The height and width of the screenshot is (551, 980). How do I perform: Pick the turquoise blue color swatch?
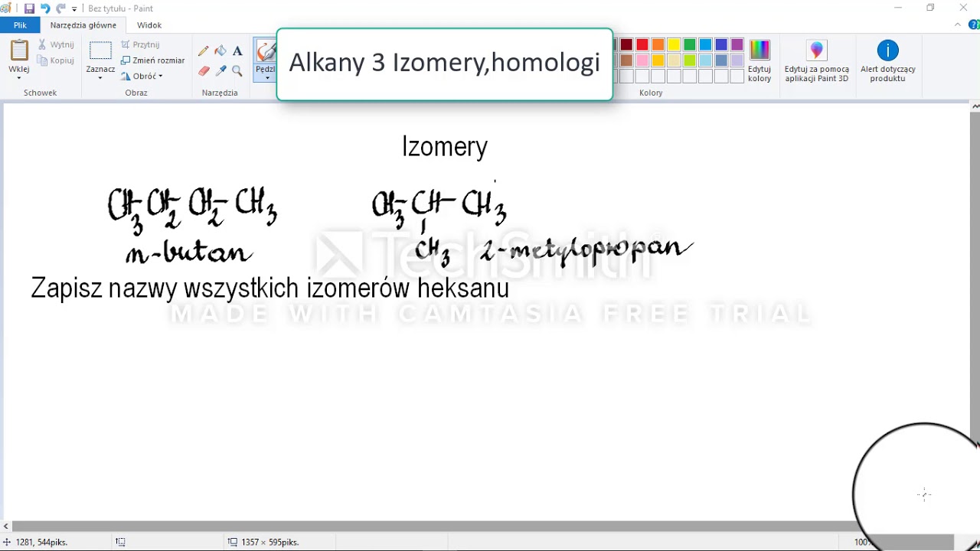tap(705, 44)
